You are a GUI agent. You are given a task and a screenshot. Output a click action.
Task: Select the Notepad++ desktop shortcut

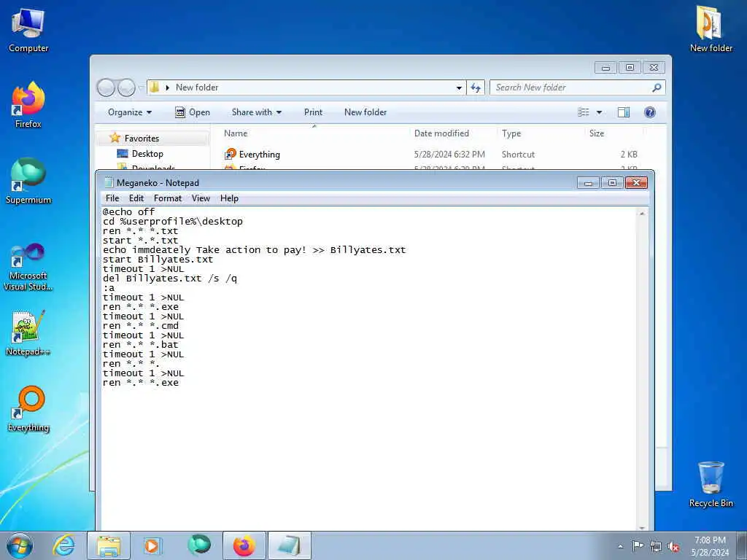pyautogui.click(x=28, y=333)
